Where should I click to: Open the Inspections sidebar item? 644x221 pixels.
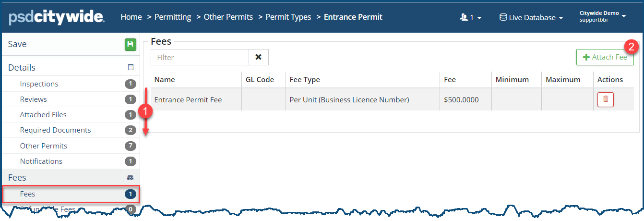[39, 84]
